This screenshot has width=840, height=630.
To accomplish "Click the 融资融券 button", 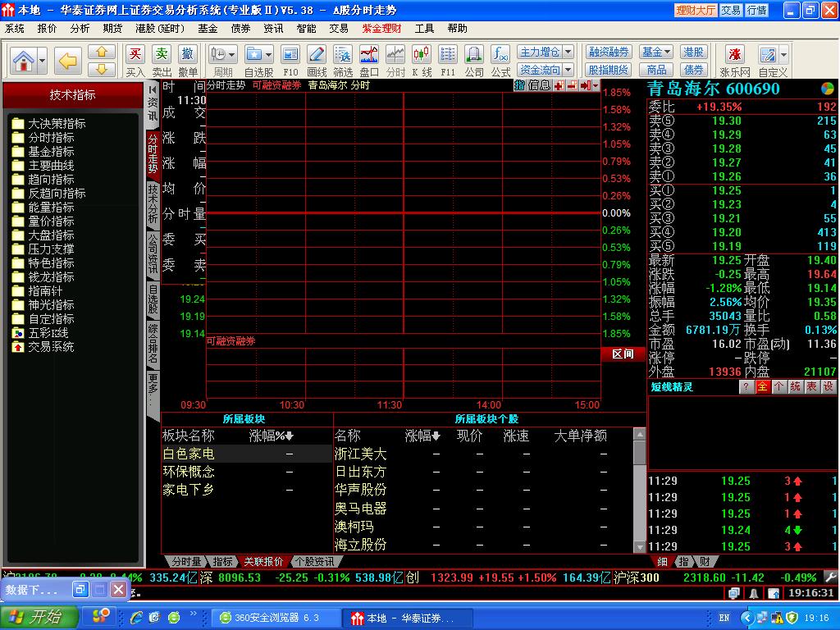I will (609, 52).
